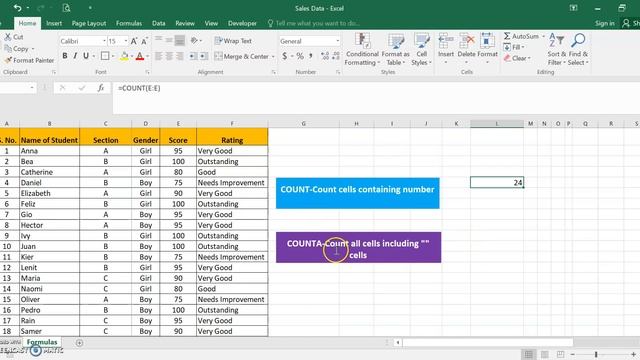The height and width of the screenshot is (360, 640).
Task: Toggle right align text
Action: [180, 56]
